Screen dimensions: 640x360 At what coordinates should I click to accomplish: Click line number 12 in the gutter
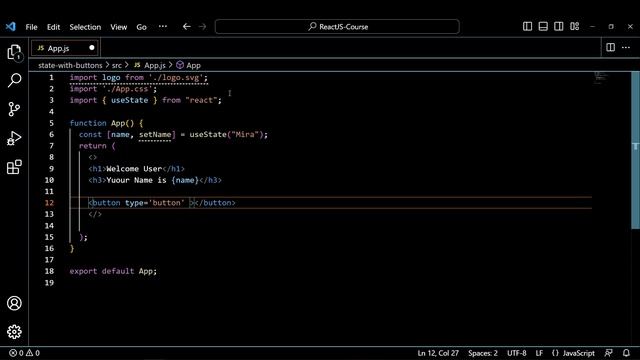49,203
